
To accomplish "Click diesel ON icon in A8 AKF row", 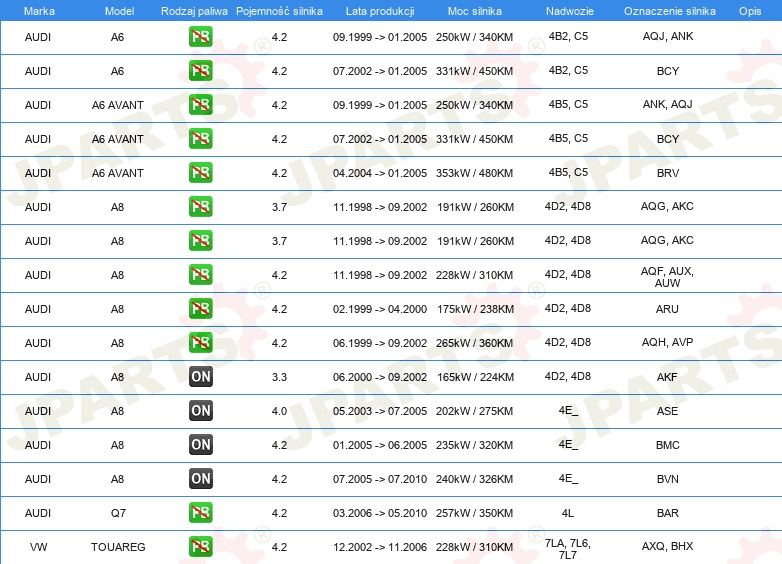I will pos(200,376).
